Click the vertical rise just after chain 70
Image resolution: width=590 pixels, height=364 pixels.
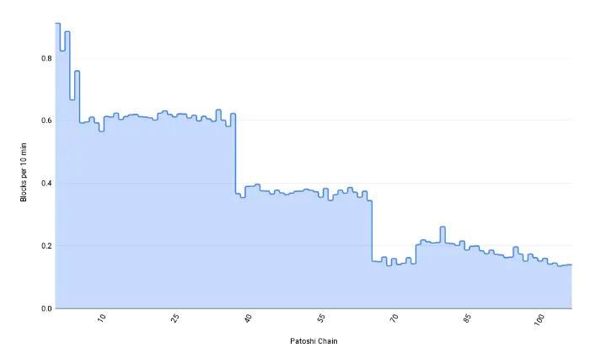pos(416,253)
